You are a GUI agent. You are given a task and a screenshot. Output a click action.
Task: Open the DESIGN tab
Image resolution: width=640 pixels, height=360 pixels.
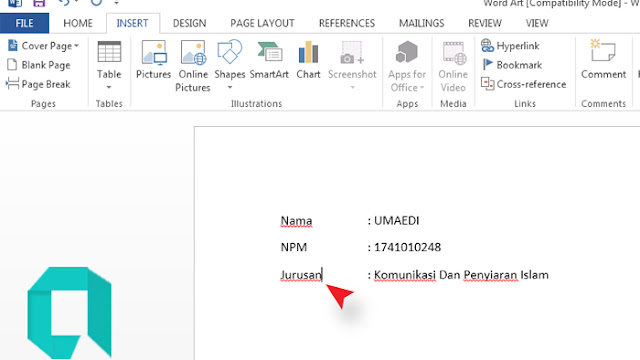click(189, 23)
